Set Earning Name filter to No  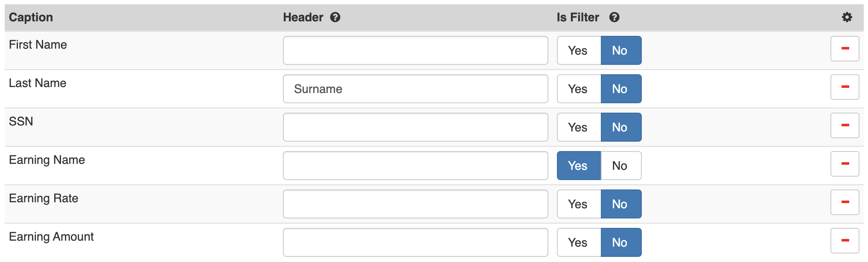pyautogui.click(x=620, y=166)
